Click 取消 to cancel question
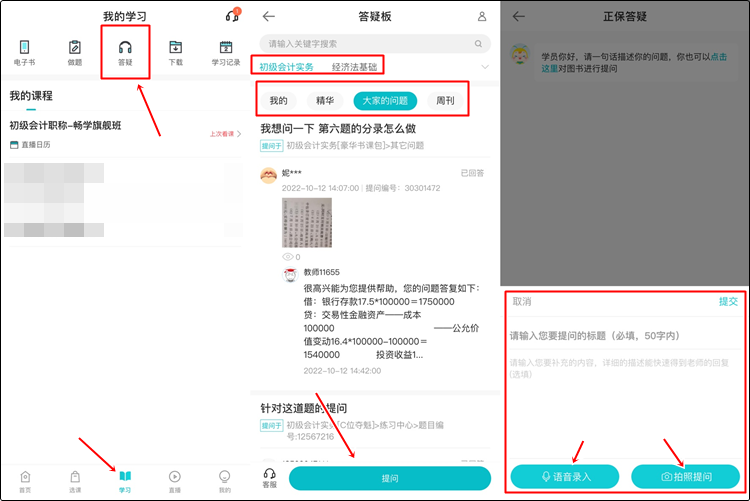The image size is (750, 501). point(522,301)
